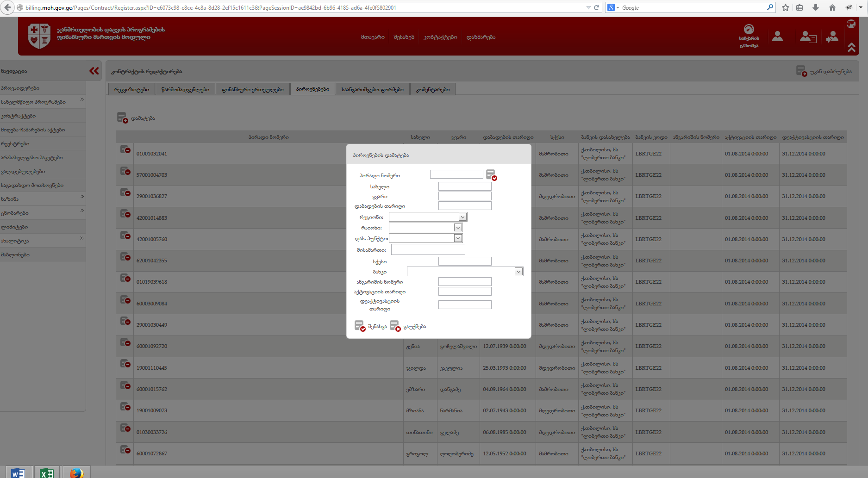Click the user with arrow login icon
The image size is (868, 478).
coord(832,37)
